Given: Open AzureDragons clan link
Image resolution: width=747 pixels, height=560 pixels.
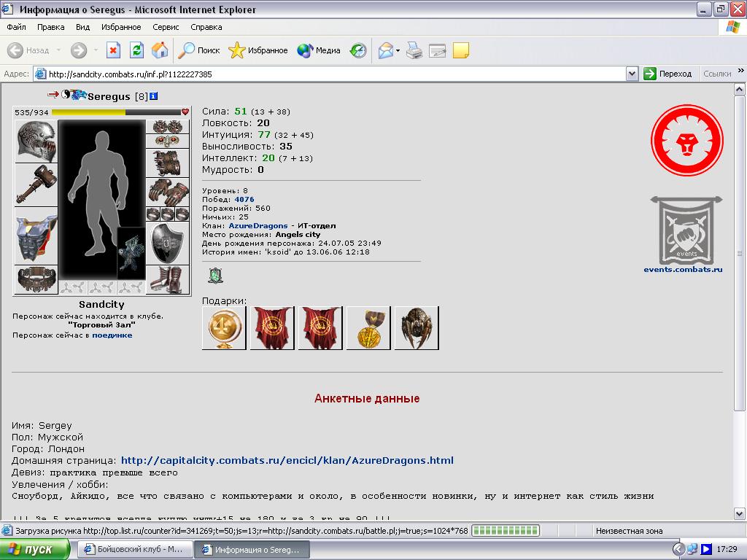Looking at the screenshot, I should (258, 226).
